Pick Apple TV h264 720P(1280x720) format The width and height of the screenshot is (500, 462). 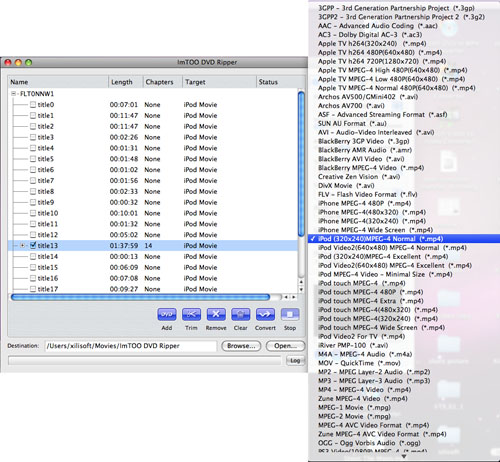382,61
